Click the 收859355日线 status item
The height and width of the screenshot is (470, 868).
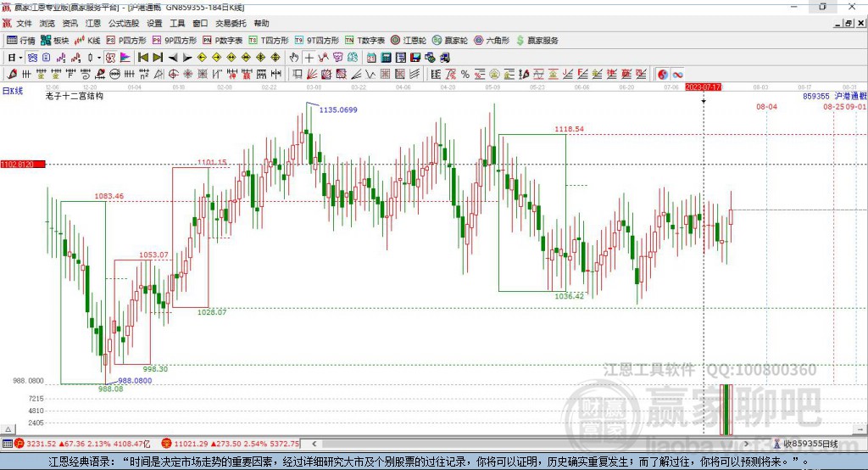click(x=805, y=444)
